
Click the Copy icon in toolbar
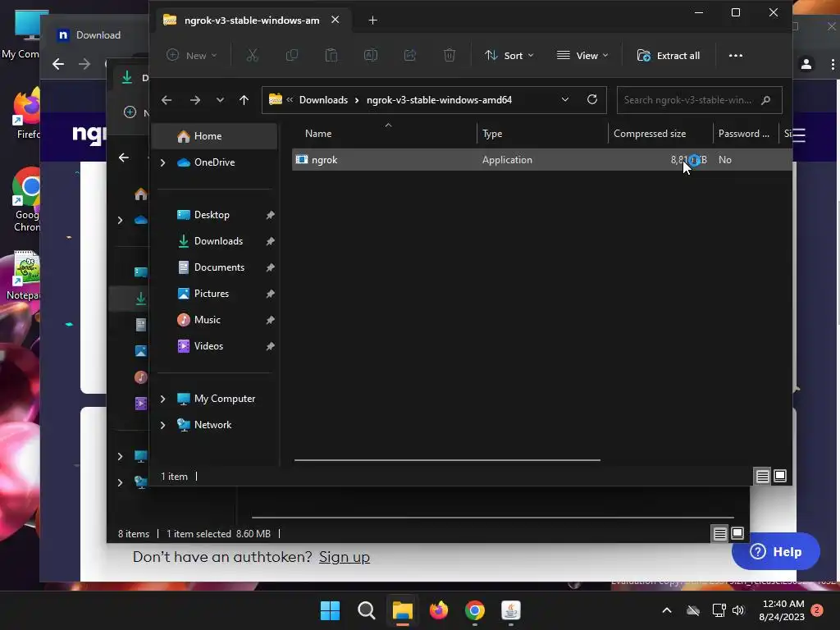[x=292, y=55]
